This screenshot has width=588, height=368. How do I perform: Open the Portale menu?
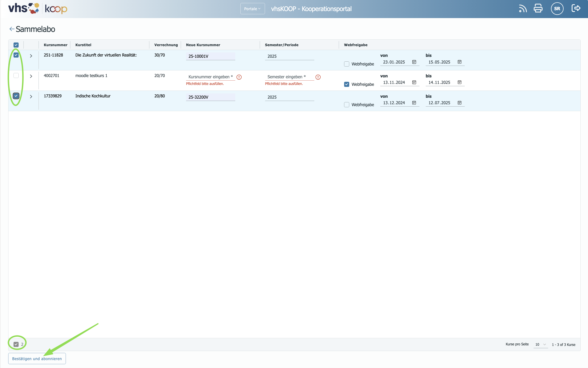[x=252, y=9]
